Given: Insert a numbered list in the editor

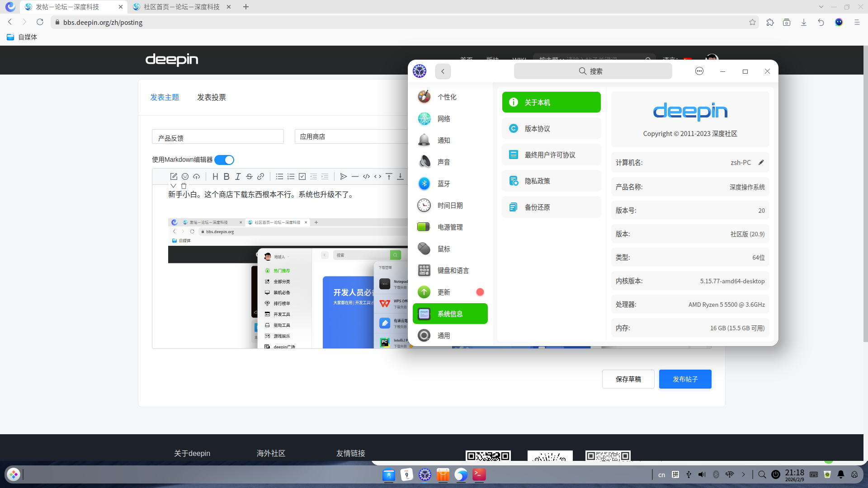Looking at the screenshot, I should pos(291,176).
